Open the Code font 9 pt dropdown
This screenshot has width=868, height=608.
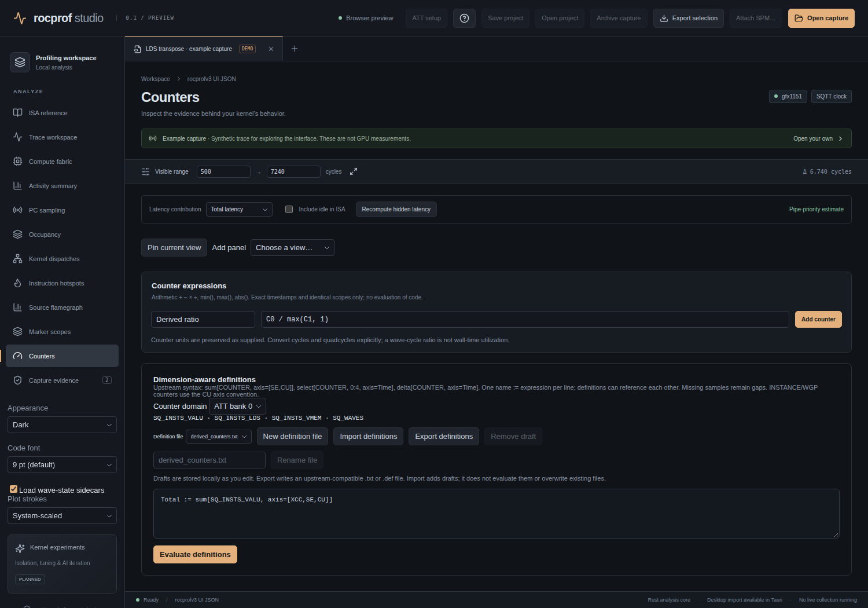tap(62, 465)
